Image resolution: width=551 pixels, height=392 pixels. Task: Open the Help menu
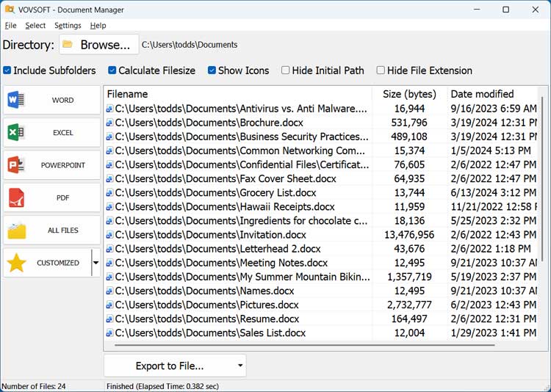tap(98, 25)
